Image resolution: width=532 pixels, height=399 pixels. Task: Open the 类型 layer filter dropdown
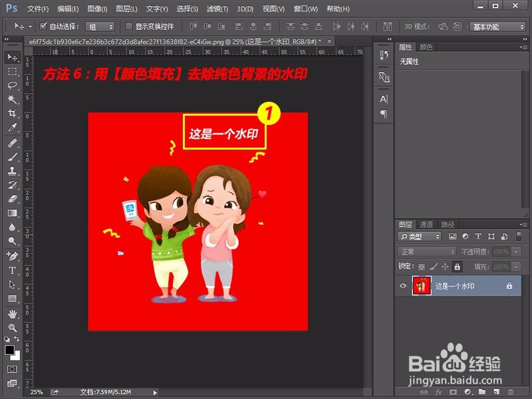(x=419, y=237)
